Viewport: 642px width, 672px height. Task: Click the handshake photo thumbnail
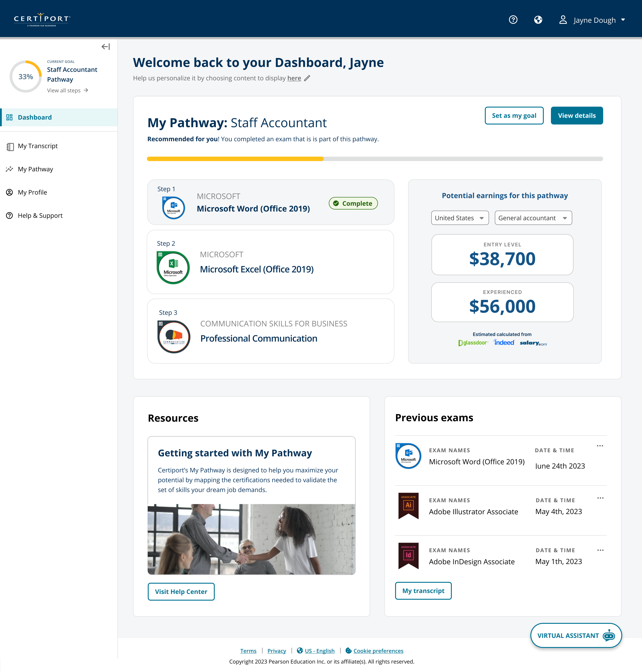coord(252,539)
